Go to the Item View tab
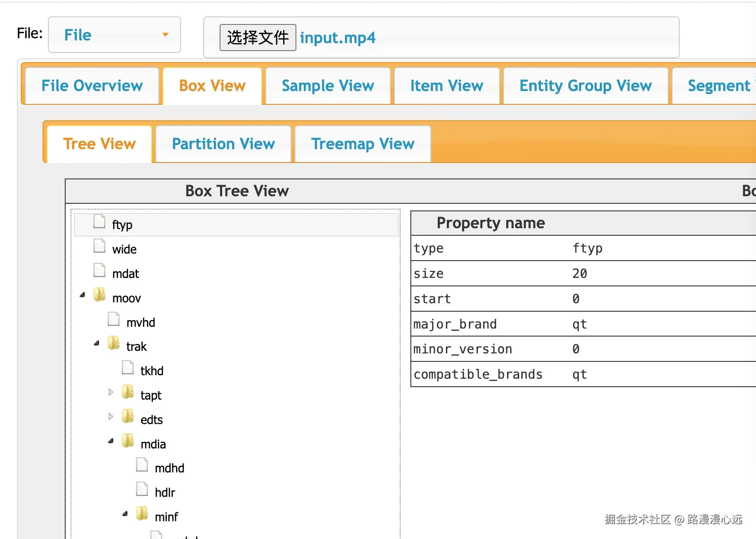 click(x=447, y=86)
